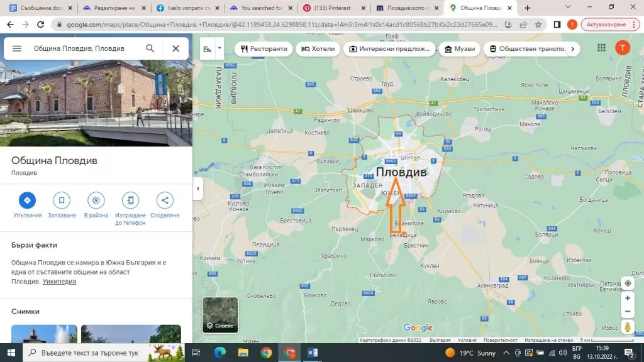Reload the page
This screenshot has width=644, height=362.
coord(40,25)
